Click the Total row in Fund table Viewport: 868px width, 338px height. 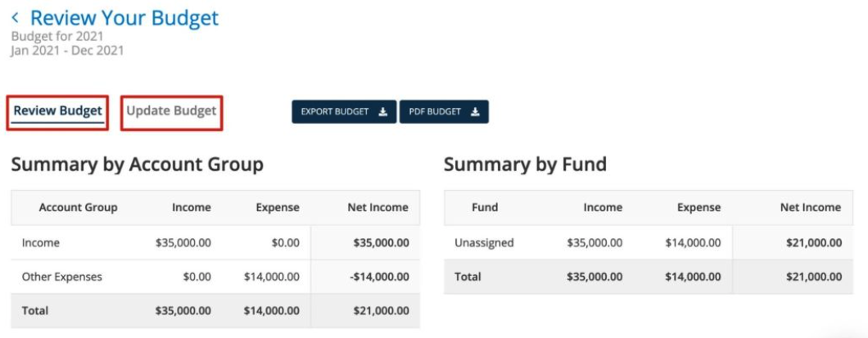(x=649, y=277)
